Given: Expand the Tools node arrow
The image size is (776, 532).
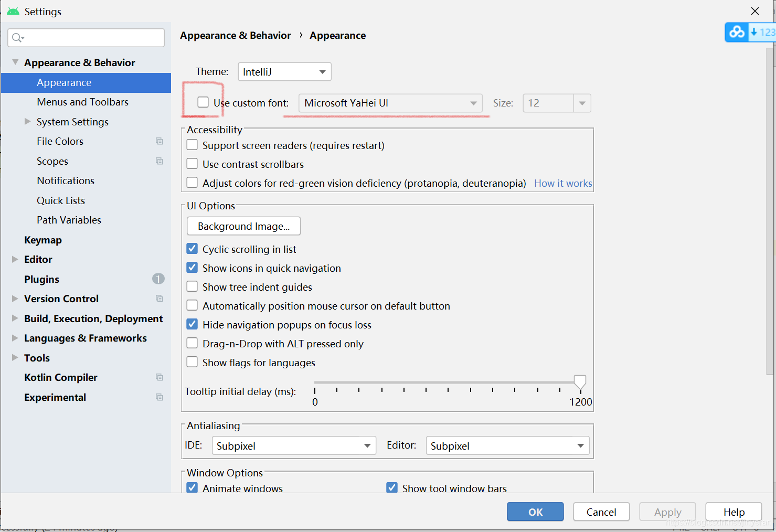Looking at the screenshot, I should click(x=15, y=357).
